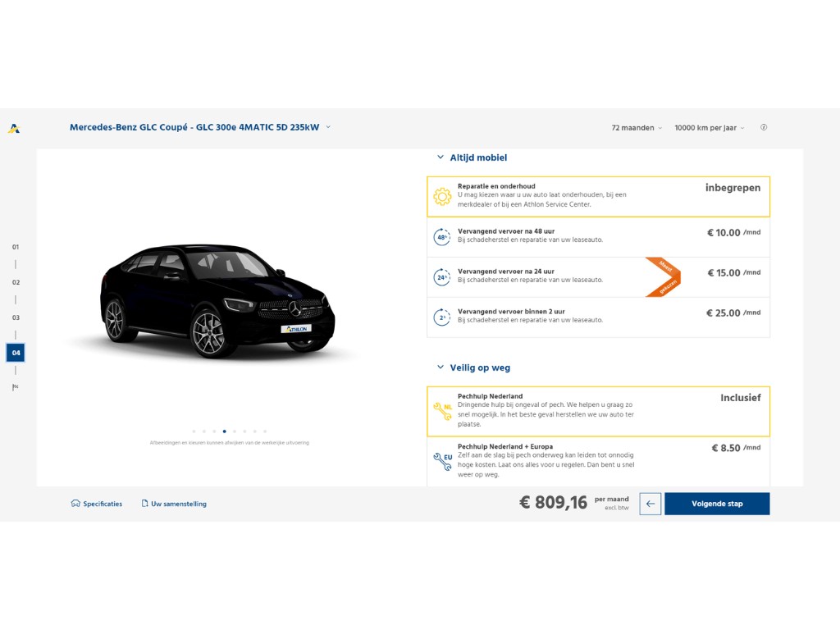Click the Athlon logo icon
The image size is (840, 630).
(14, 128)
